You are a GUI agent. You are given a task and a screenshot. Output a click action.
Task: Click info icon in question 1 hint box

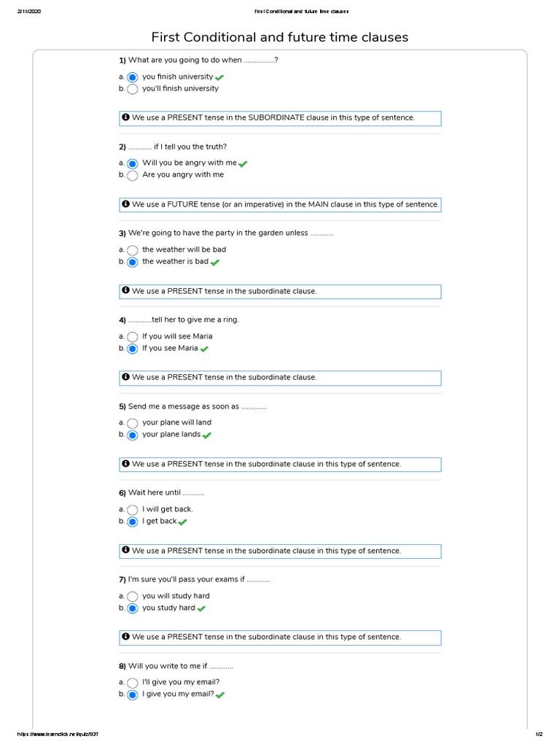(126, 117)
